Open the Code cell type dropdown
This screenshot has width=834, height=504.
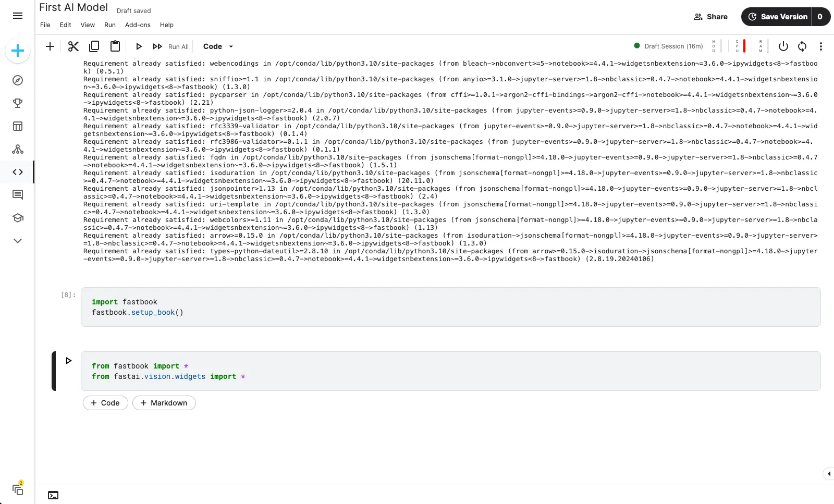[x=217, y=46]
